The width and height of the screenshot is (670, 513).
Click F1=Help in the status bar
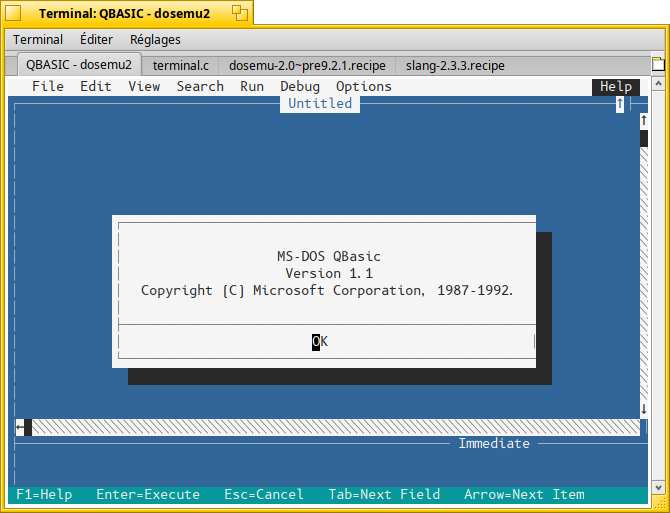[x=44, y=495]
